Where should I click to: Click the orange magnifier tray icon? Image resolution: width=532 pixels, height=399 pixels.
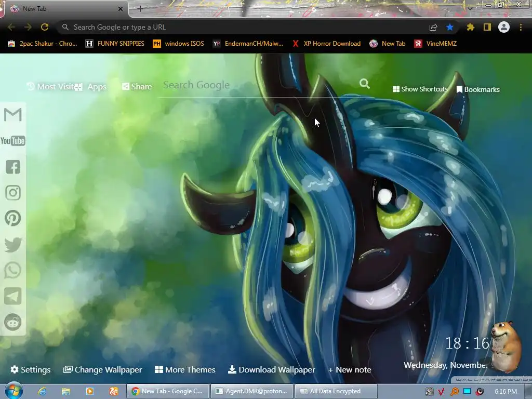[x=454, y=392]
